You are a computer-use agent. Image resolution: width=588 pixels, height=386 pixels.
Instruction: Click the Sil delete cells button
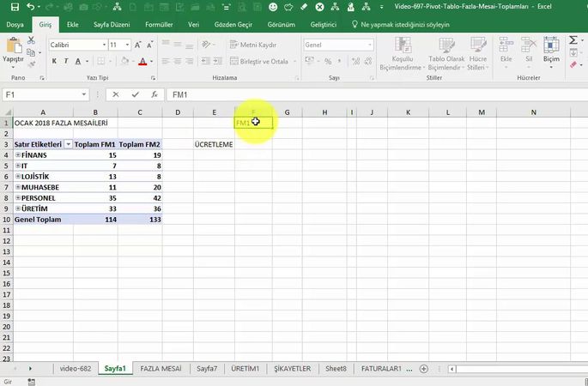click(x=529, y=53)
